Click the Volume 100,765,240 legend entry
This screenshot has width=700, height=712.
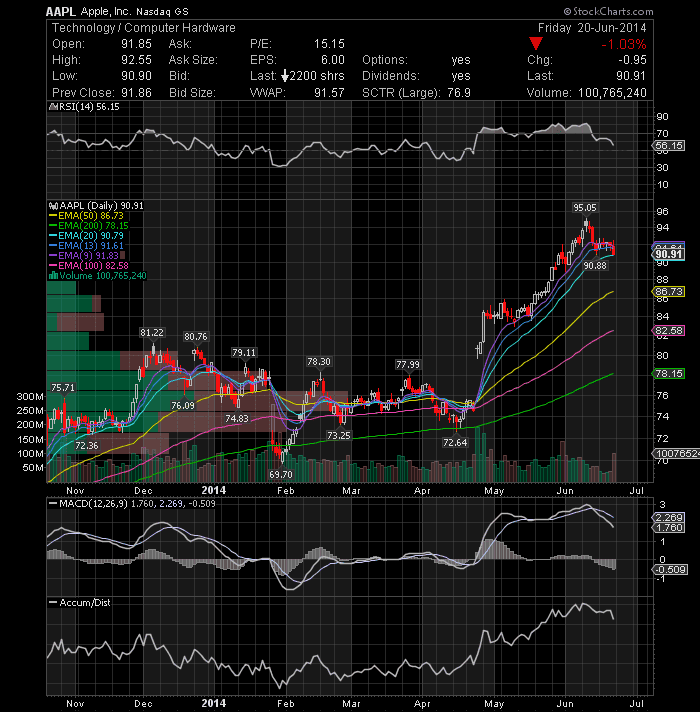click(x=98, y=276)
